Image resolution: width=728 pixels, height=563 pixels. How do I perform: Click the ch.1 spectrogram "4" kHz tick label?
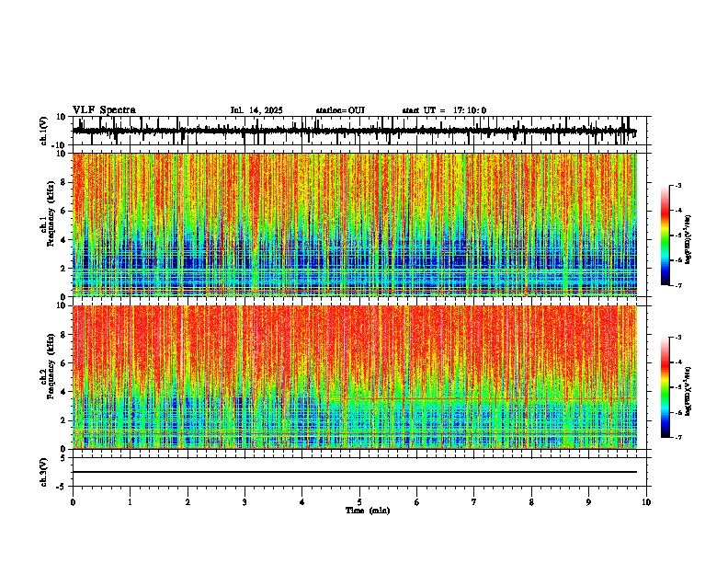63,240
